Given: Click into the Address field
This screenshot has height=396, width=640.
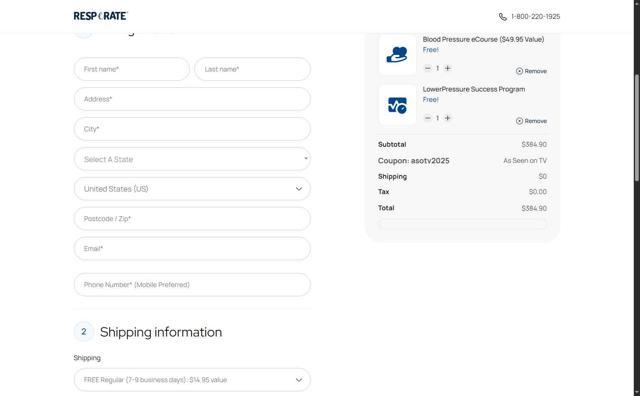Looking at the screenshot, I should tap(192, 99).
